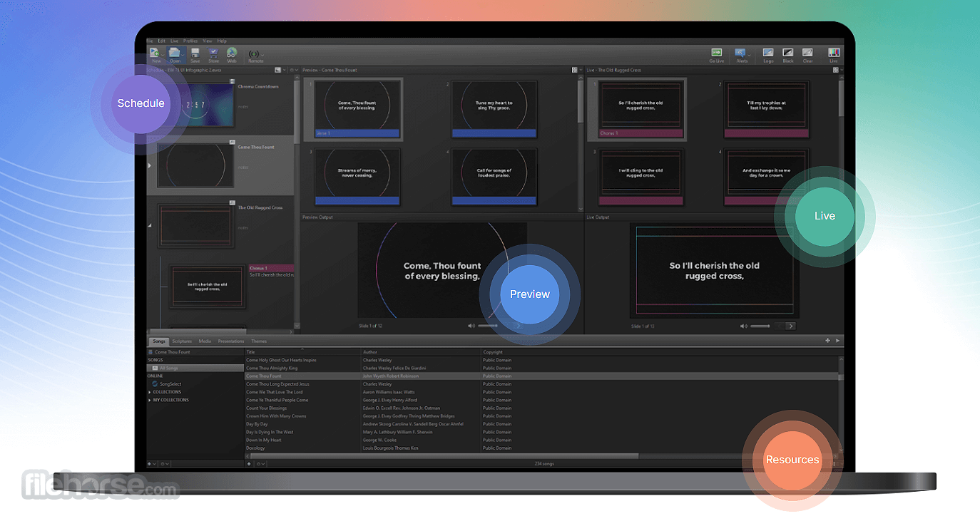Collapse The Old Rugged Cross schedule item
The height and width of the screenshot is (521, 980).
coord(150,225)
